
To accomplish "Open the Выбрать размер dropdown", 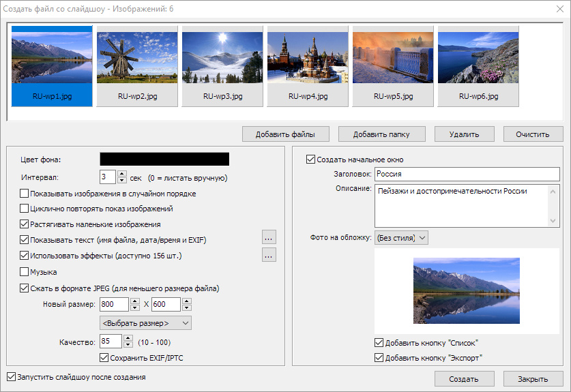I will (x=146, y=323).
